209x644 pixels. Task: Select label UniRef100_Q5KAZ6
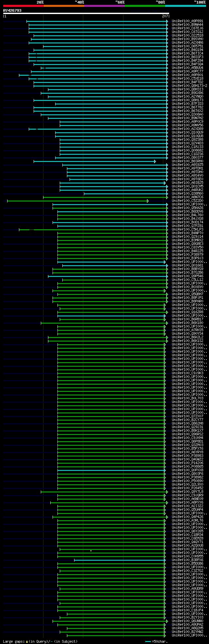[187, 208]
